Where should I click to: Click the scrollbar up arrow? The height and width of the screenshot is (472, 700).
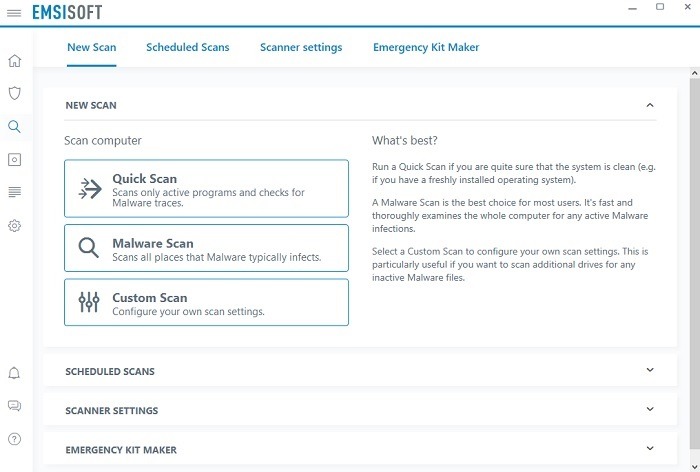[695, 72]
